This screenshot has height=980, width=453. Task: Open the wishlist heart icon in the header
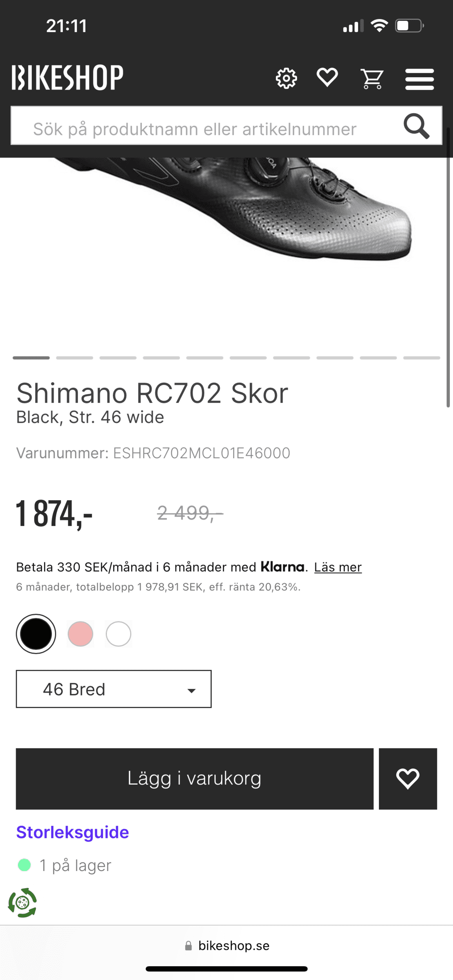326,78
